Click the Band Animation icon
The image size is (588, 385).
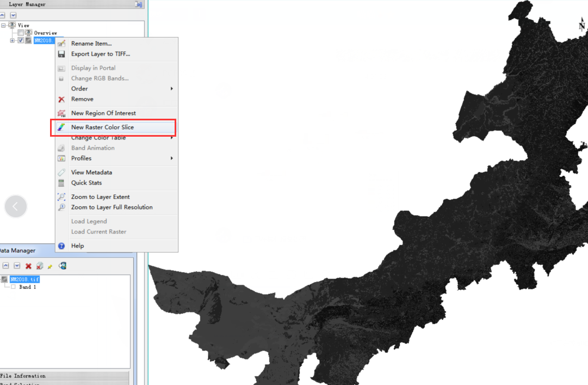pyautogui.click(x=61, y=148)
